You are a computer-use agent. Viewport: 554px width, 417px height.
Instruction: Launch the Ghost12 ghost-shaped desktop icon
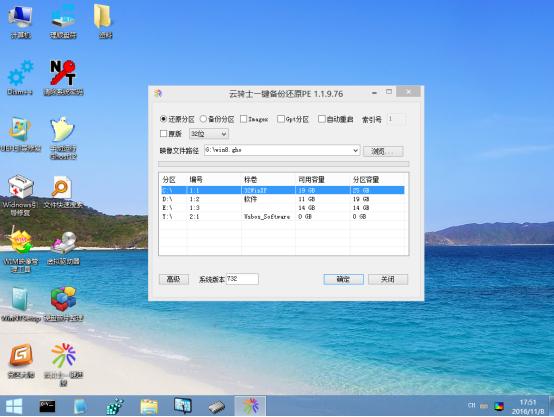pos(63,138)
